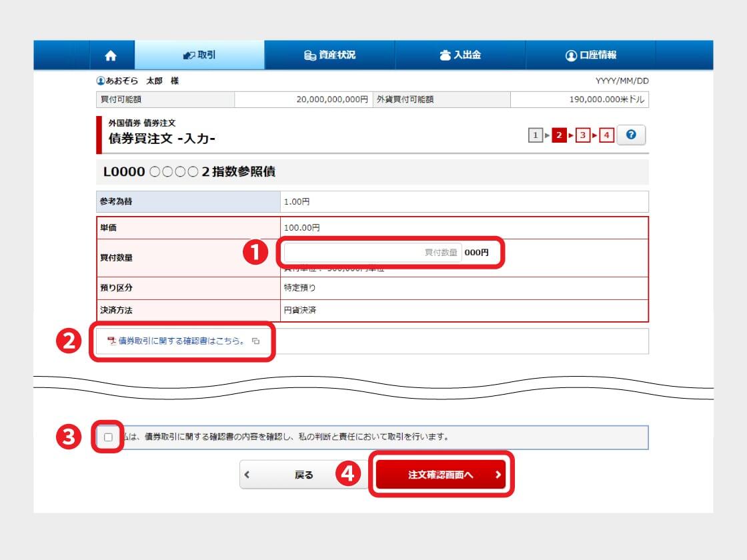Click the step 1 indicator box
The image size is (747, 560).
535,135
